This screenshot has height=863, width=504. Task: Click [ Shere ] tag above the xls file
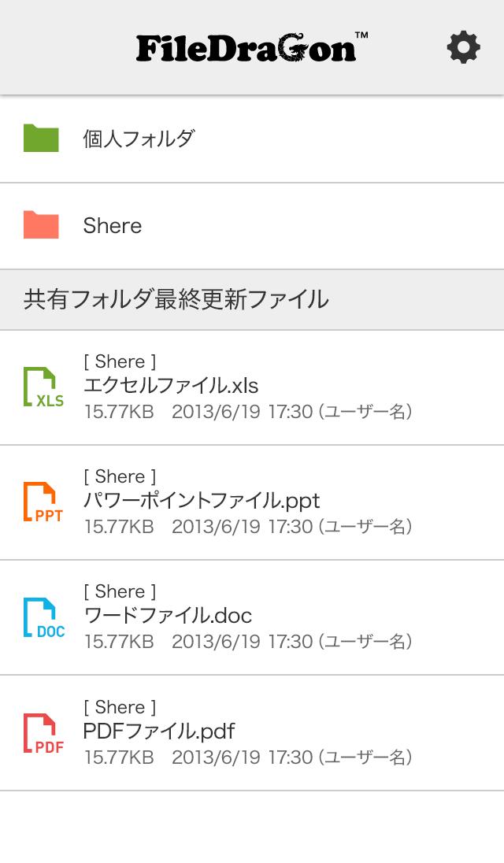(x=120, y=361)
